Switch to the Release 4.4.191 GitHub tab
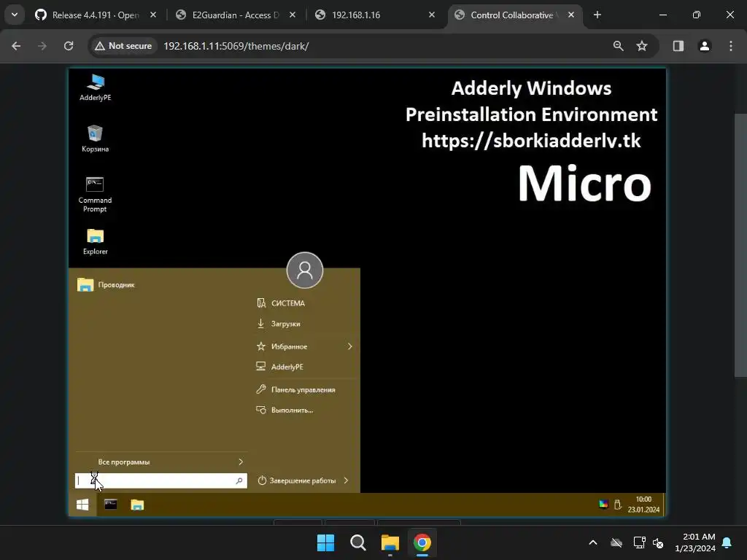This screenshot has width=747, height=560. [96, 15]
